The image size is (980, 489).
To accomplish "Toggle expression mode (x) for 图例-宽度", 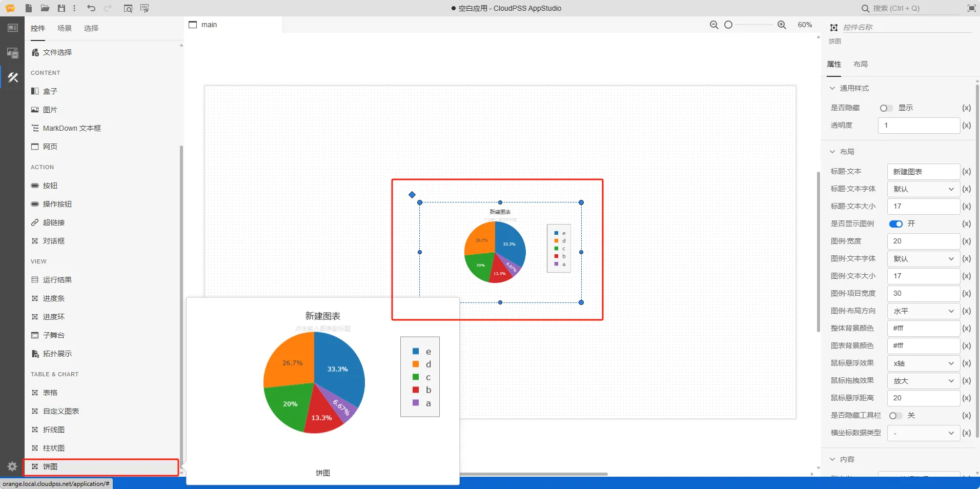I will point(967,241).
